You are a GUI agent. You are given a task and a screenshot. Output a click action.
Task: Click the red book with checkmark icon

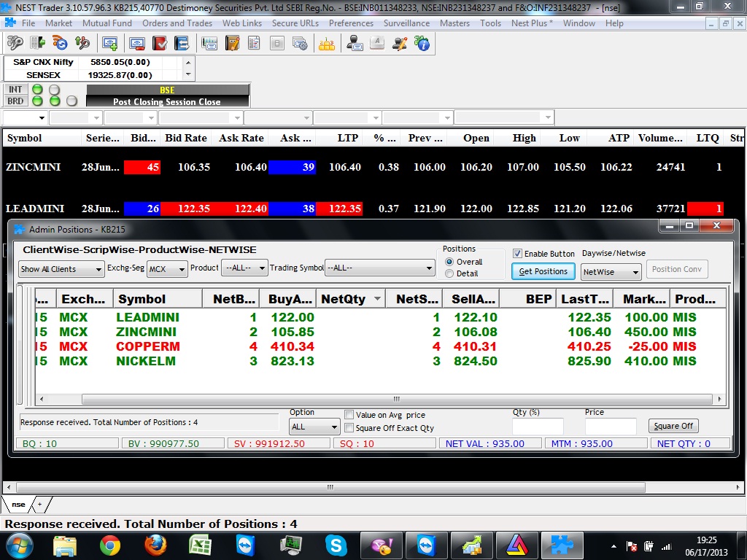click(x=160, y=43)
